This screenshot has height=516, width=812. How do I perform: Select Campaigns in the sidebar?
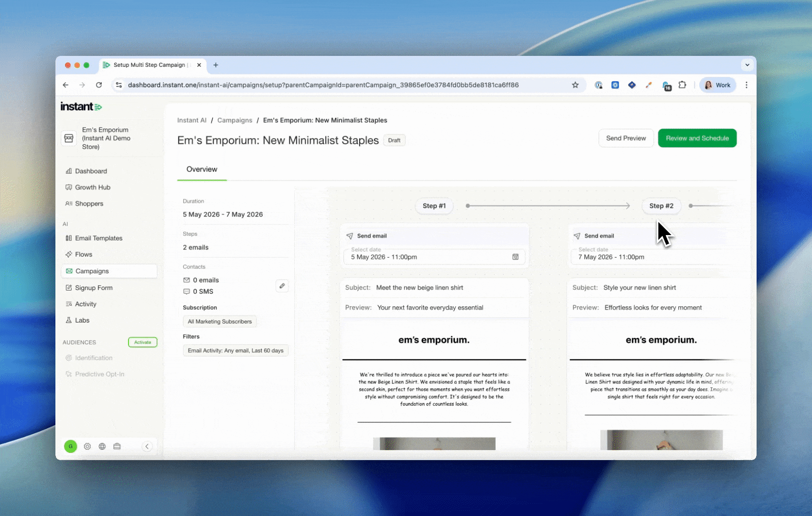(x=109, y=271)
